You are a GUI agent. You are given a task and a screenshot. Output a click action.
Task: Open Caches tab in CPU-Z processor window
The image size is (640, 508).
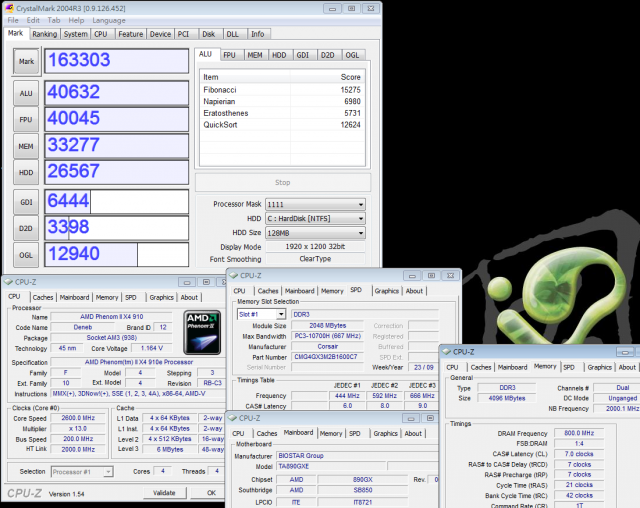pos(43,297)
